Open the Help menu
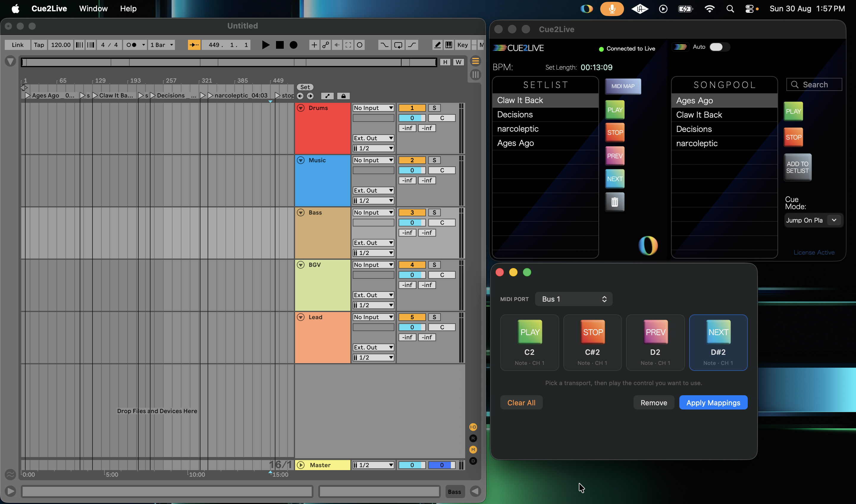The height and width of the screenshot is (504, 856). click(128, 9)
